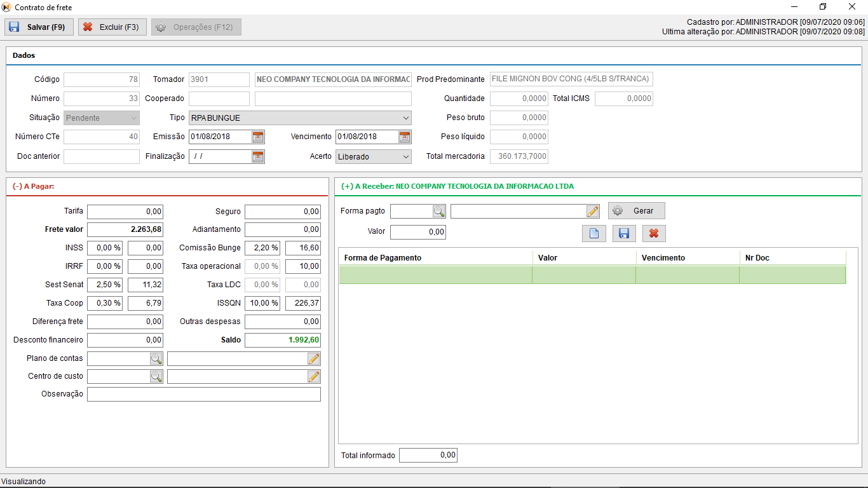
Task: Click the Desconto financeiro field
Action: tap(125, 340)
